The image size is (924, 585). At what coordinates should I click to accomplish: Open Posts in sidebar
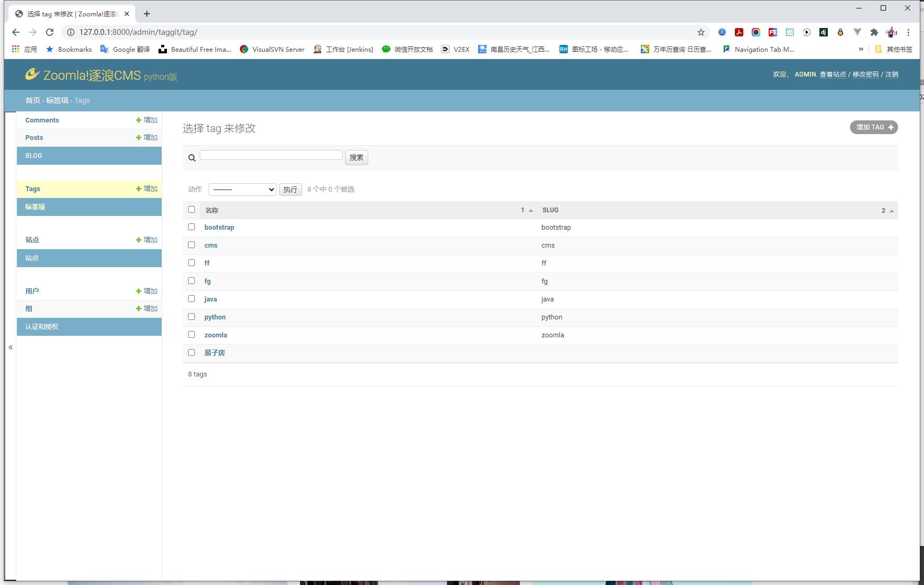(x=34, y=137)
